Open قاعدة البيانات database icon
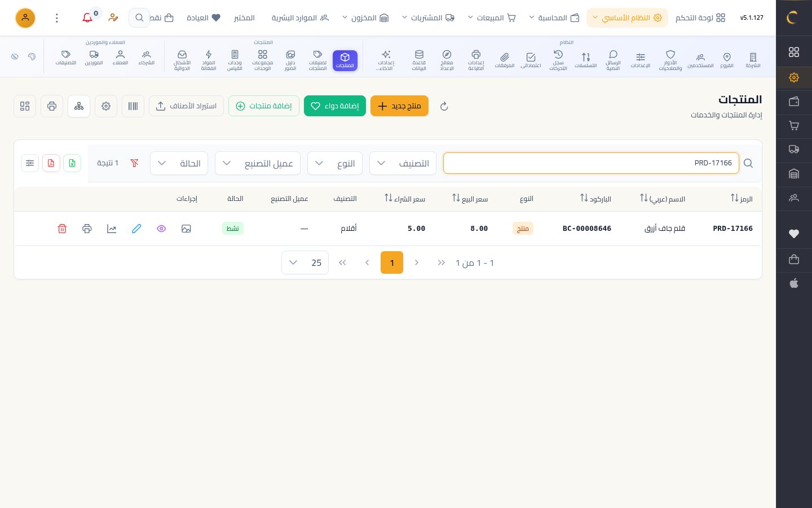The height and width of the screenshot is (508, 812). tap(419, 59)
